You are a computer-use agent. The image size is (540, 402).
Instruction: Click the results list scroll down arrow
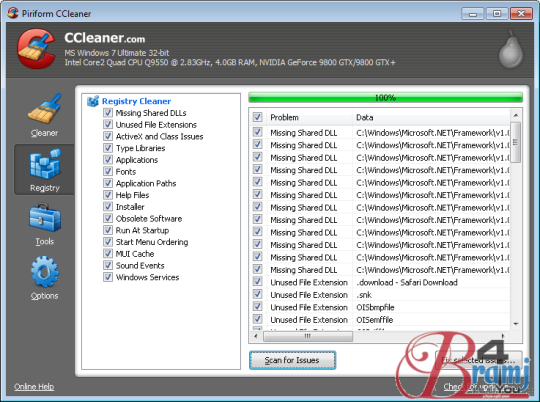[516, 324]
